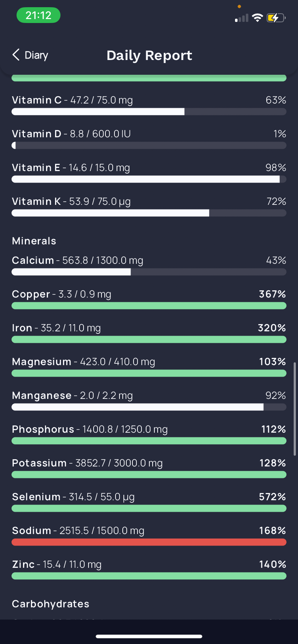Tap the Minerals section heading

coord(34,241)
